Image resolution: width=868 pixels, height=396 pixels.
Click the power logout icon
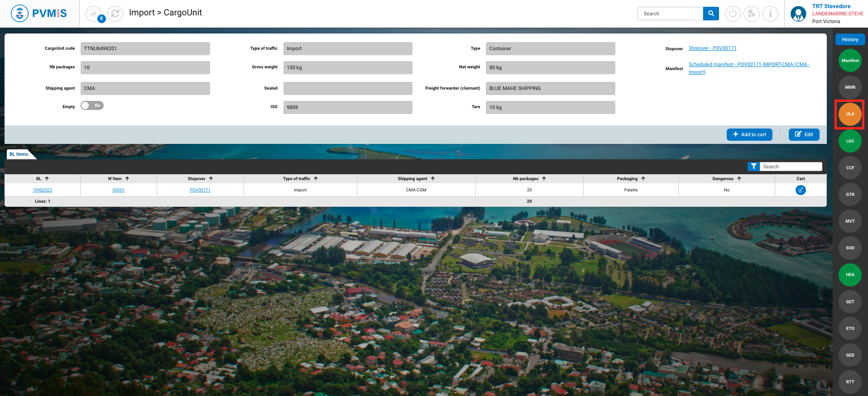[733, 14]
